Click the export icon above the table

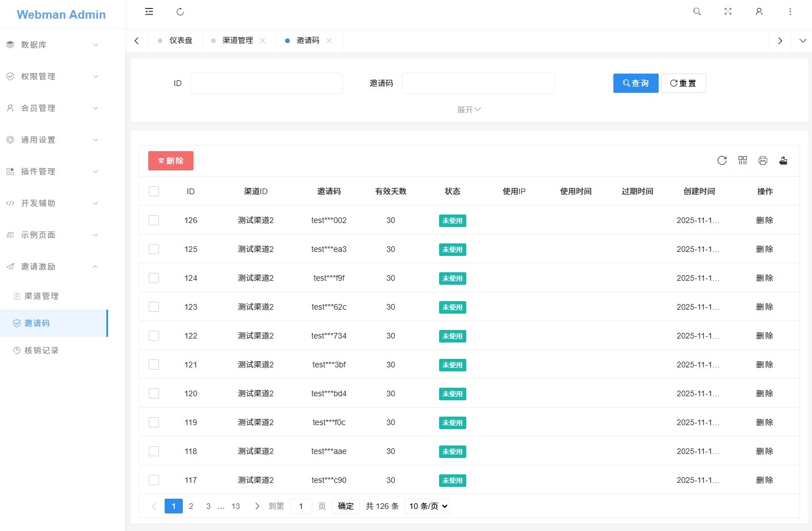(783, 161)
